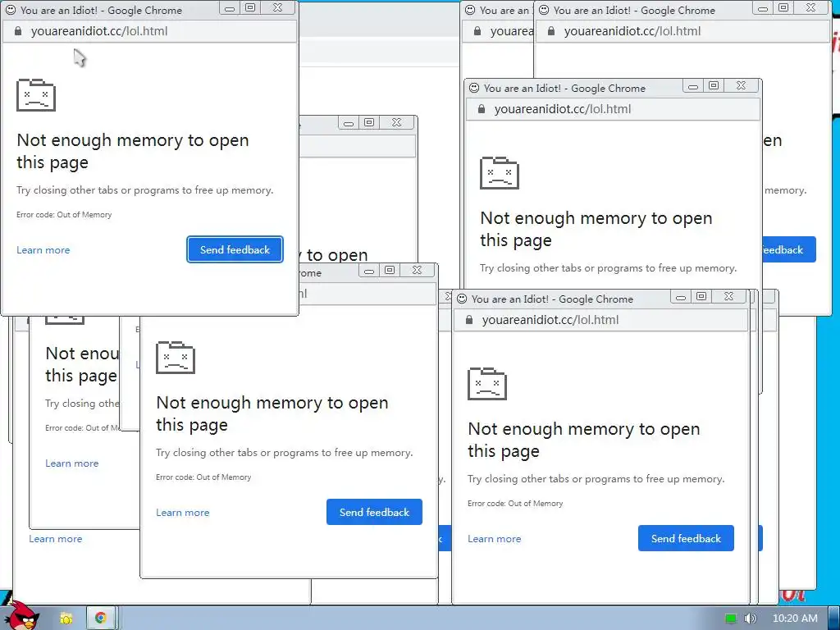The image size is (840, 630).
Task: Minimize the middle-right Chrome popup window
Action: tap(692, 86)
